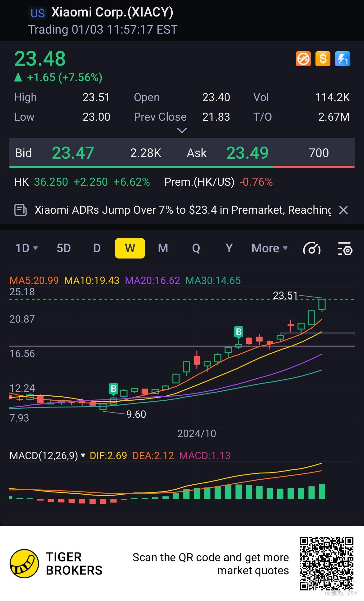Open the 1D timeframe dropdown

click(x=26, y=248)
